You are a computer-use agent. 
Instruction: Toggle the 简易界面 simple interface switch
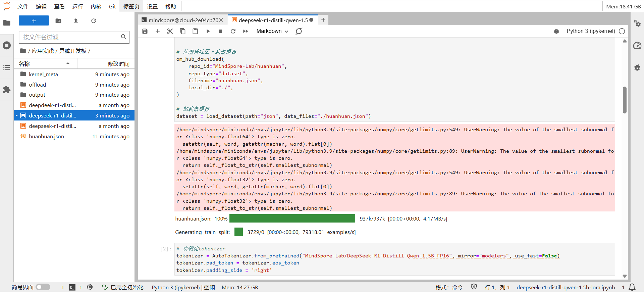point(43,287)
